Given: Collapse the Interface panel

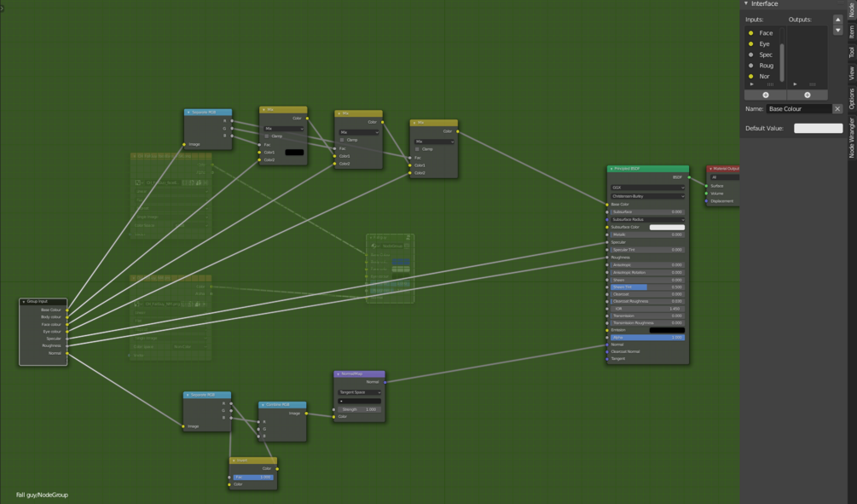Looking at the screenshot, I should coord(746,3).
